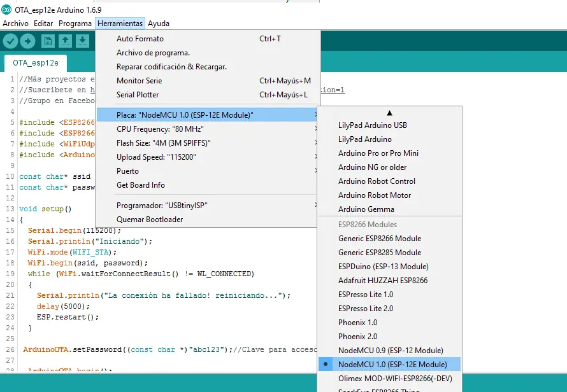The width and height of the screenshot is (567, 392).
Task: Select Adafruit HUZZAH ESP8266 board
Action: pos(389,281)
